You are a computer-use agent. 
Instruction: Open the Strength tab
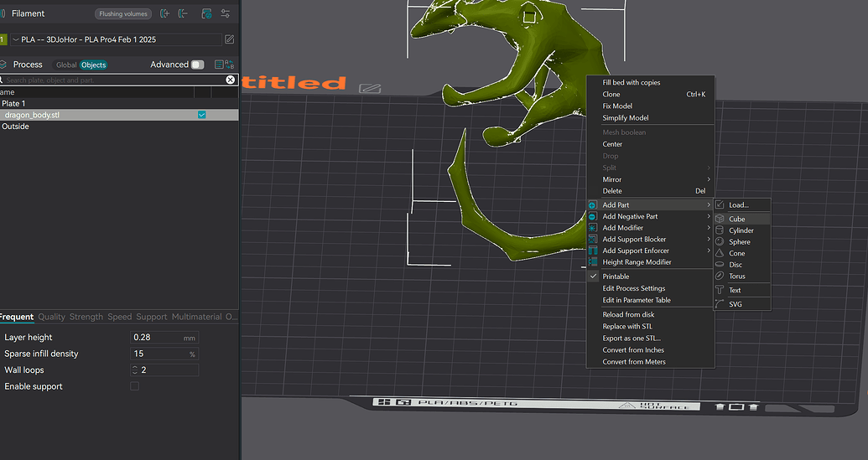(x=86, y=317)
